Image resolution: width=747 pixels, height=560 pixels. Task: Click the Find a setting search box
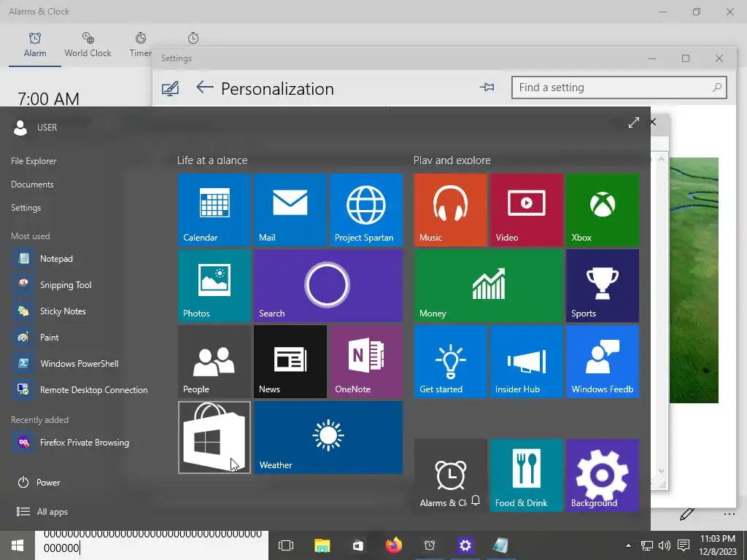pos(619,87)
